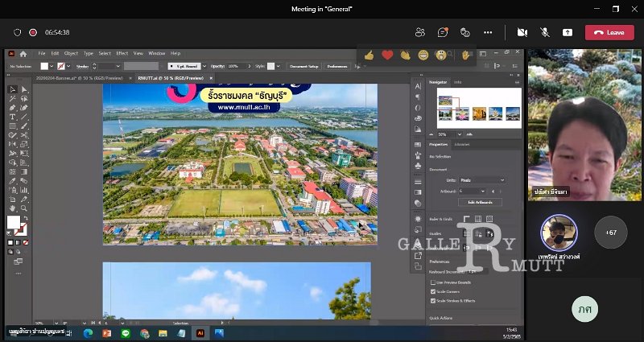The width and height of the screenshot is (644, 342).
Task: Open Navigator zoom percentage dropdown
Action: pos(459,134)
